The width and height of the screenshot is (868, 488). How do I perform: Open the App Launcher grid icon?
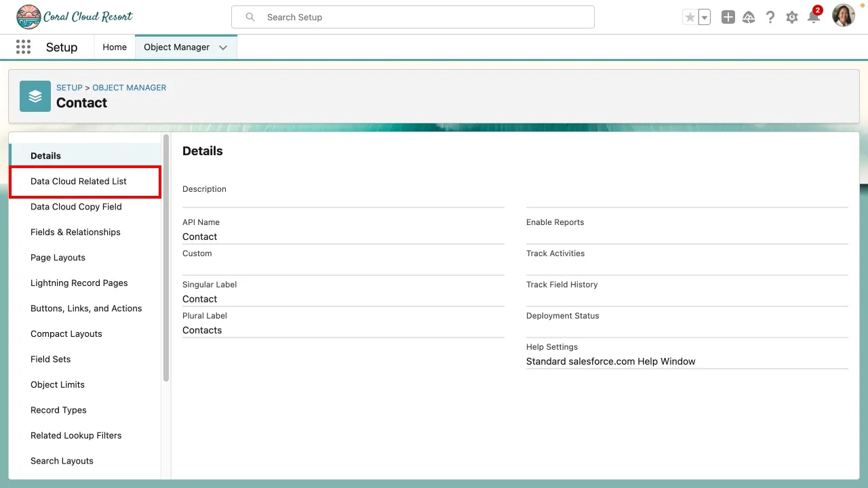pos(23,47)
